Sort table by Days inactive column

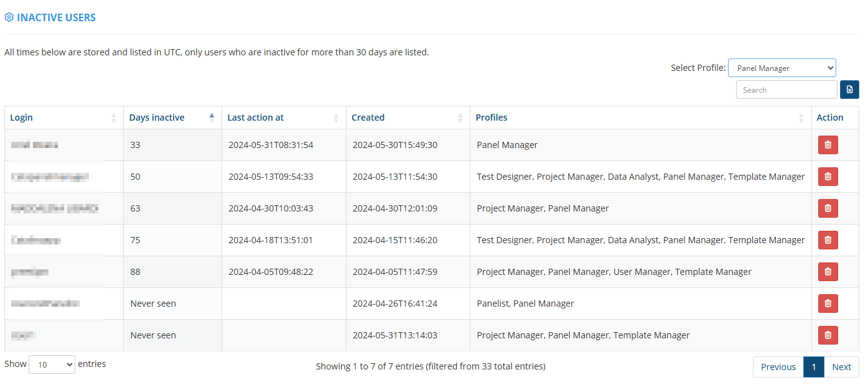pos(172,118)
